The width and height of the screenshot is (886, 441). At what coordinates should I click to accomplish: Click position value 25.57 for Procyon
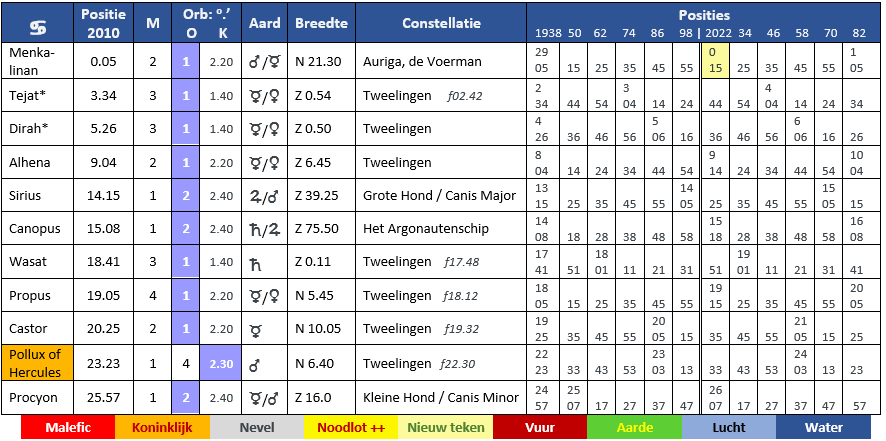(103, 398)
